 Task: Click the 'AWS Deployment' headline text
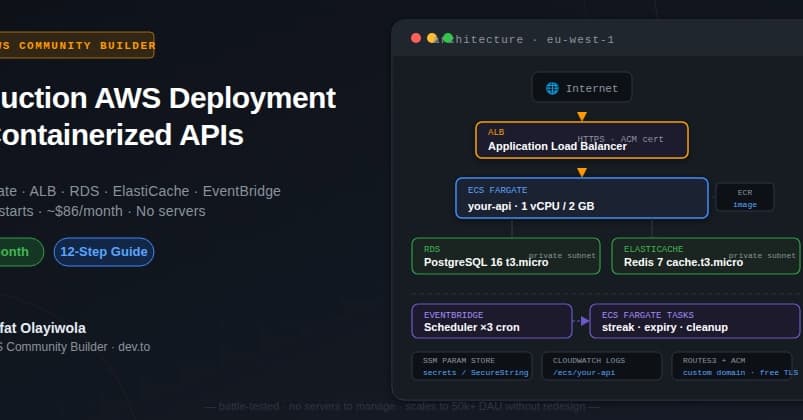215,98
